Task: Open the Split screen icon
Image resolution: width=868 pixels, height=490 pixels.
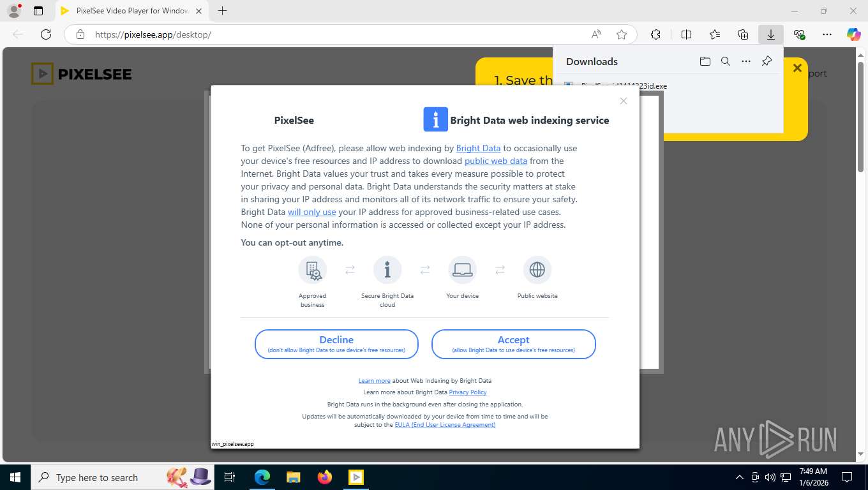Action: [686, 34]
